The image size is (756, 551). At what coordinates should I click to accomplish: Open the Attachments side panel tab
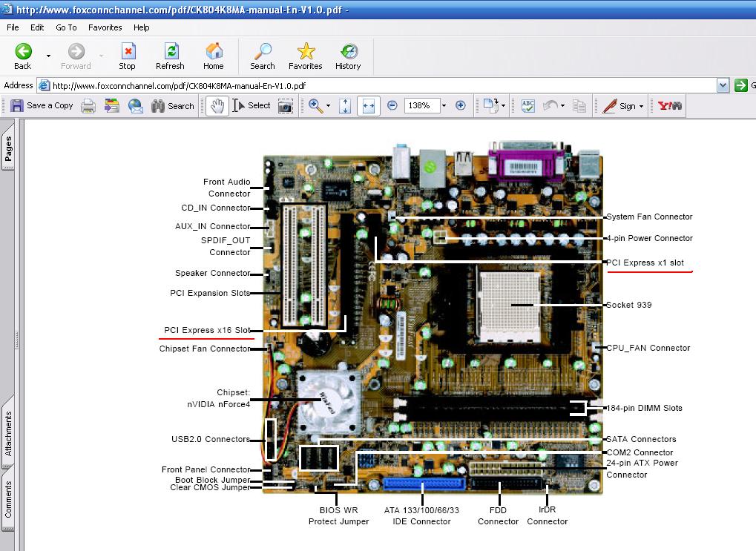(x=8, y=433)
